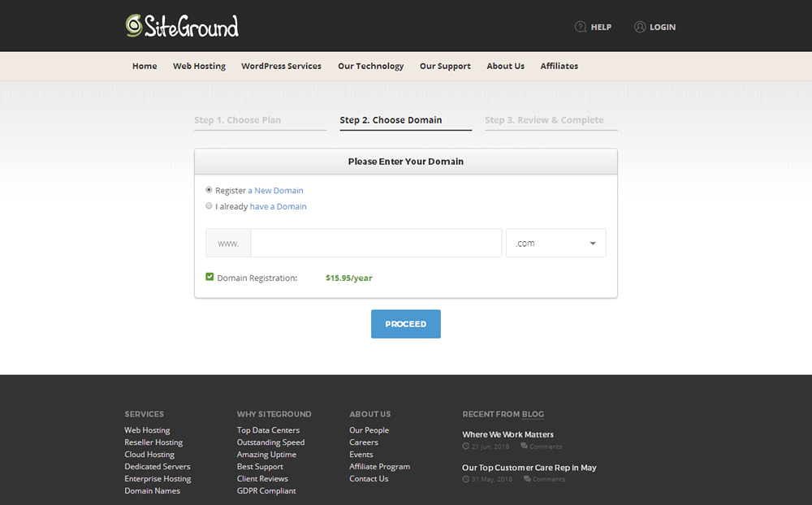Click the HELP link in header
The width and height of the screenshot is (812, 505).
pyautogui.click(x=601, y=27)
